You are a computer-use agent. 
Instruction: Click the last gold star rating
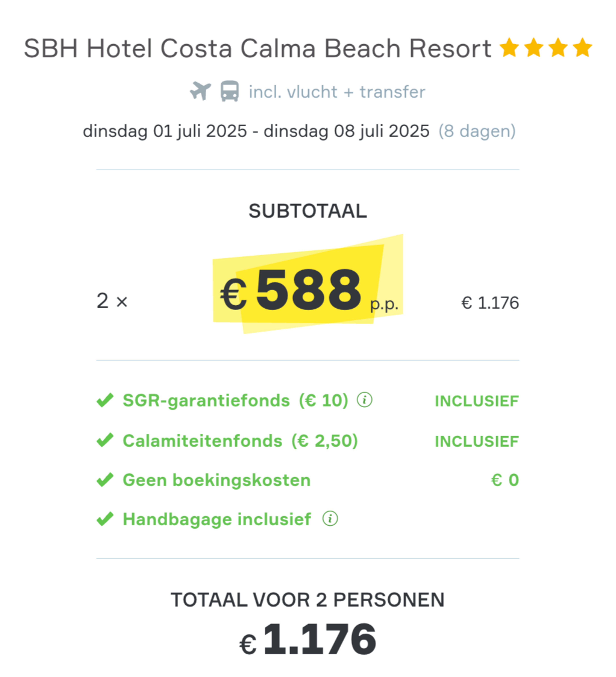[x=582, y=47]
